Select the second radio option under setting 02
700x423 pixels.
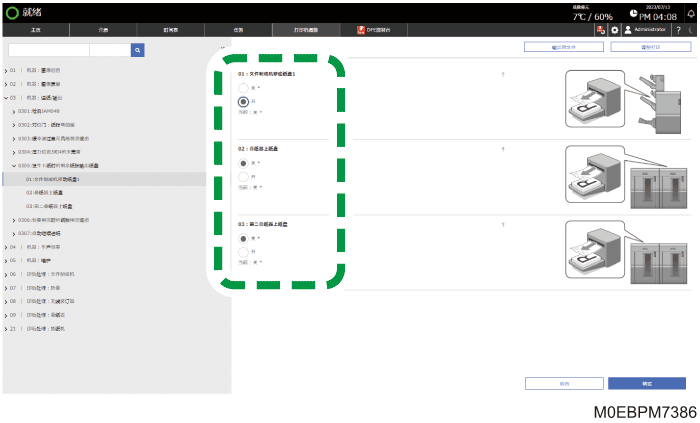(243, 177)
